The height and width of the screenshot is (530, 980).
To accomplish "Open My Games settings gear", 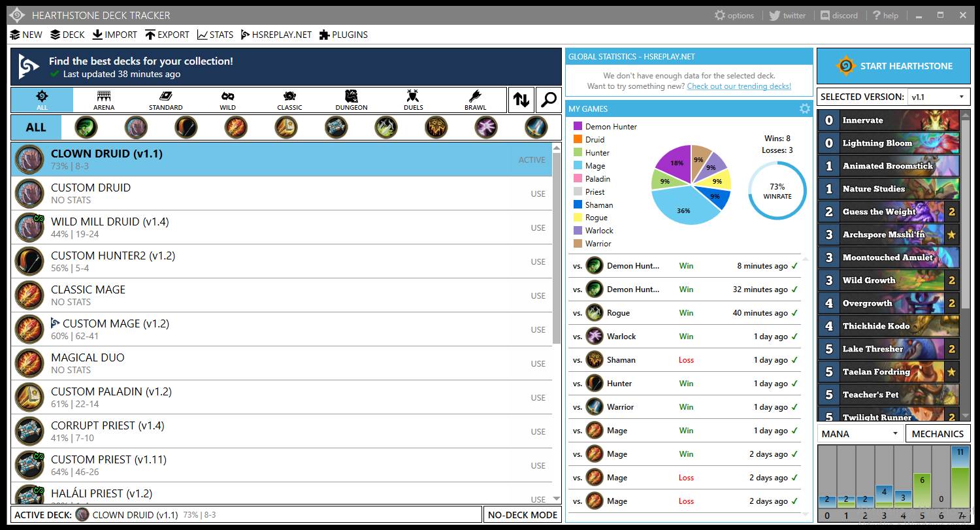I will [805, 108].
